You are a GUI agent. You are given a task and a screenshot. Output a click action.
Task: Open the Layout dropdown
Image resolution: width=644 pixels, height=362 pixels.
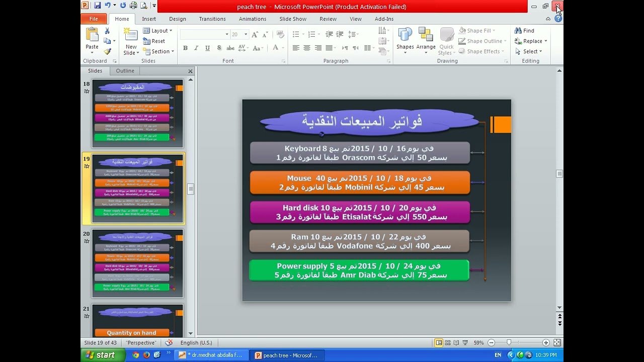click(158, 31)
